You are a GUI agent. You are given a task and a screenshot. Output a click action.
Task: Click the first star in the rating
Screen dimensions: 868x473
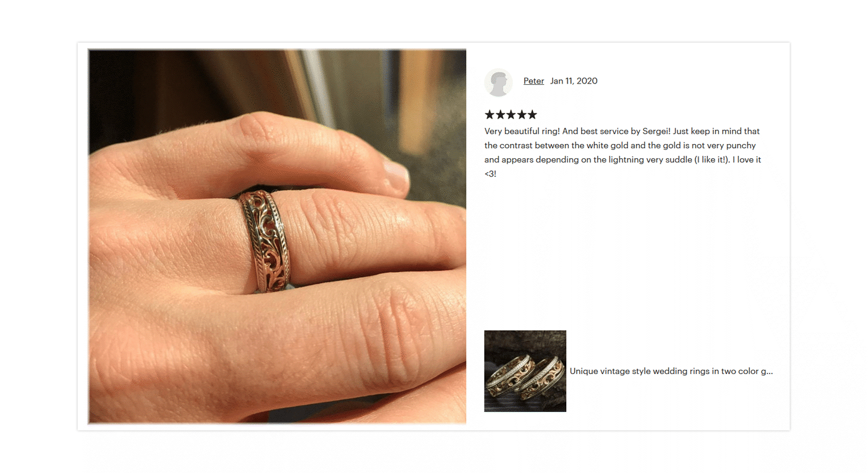coord(490,114)
